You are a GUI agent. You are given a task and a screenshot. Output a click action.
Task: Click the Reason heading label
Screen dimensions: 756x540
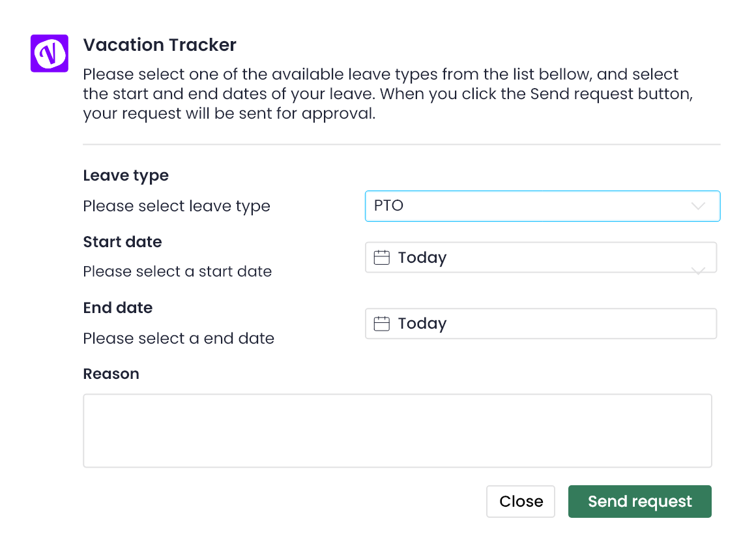(x=111, y=374)
